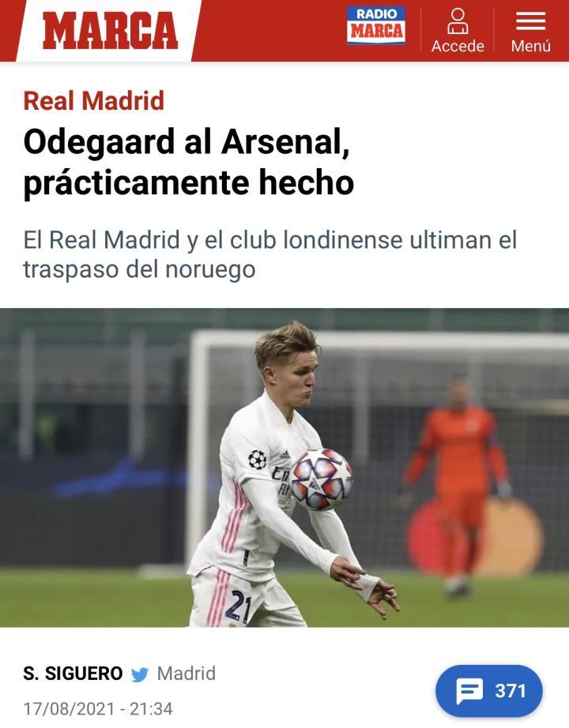Select the Menú text label

pyautogui.click(x=530, y=46)
